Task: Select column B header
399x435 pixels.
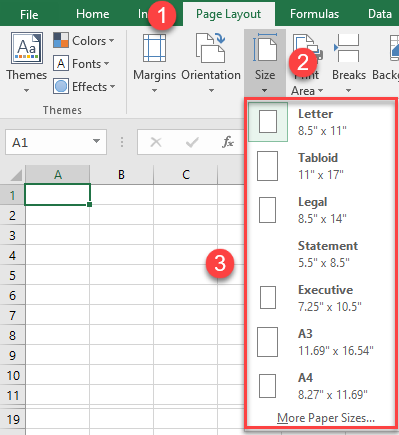Action: [x=121, y=175]
